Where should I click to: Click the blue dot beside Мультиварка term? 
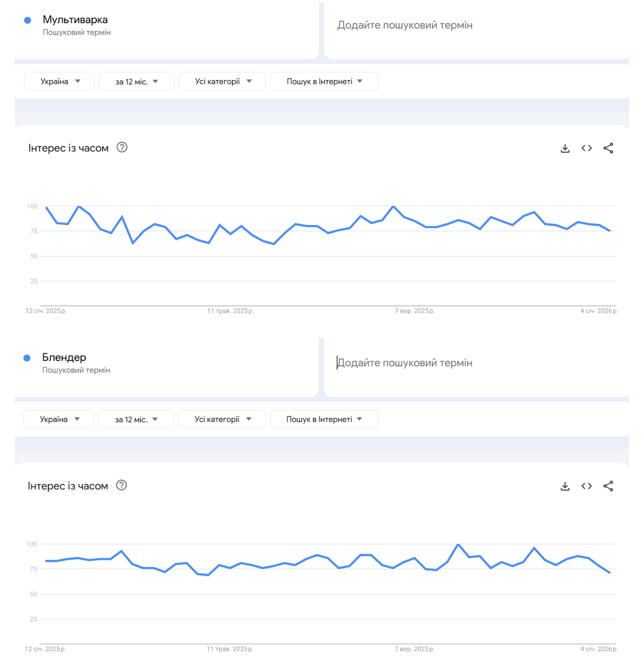pos(28,20)
